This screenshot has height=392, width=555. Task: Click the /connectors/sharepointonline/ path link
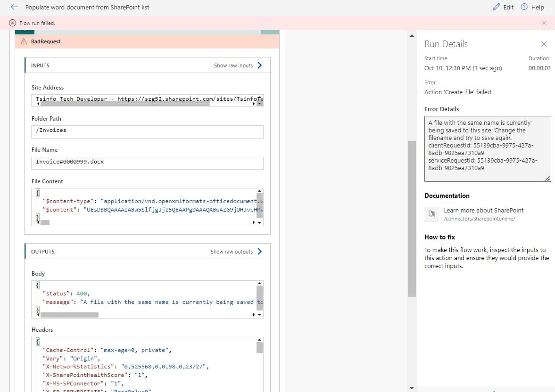480,219
